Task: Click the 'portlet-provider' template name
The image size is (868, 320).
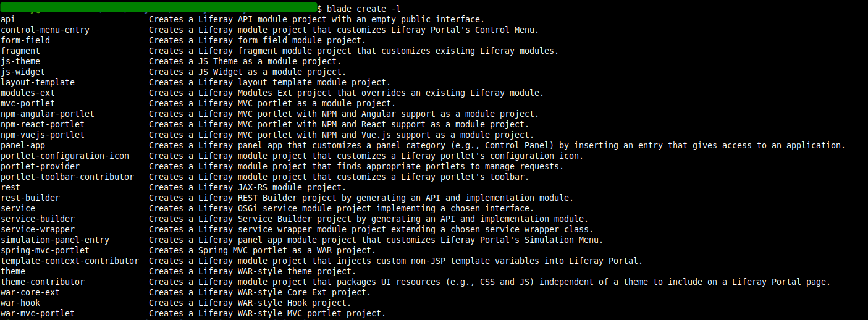Action: (x=40, y=166)
